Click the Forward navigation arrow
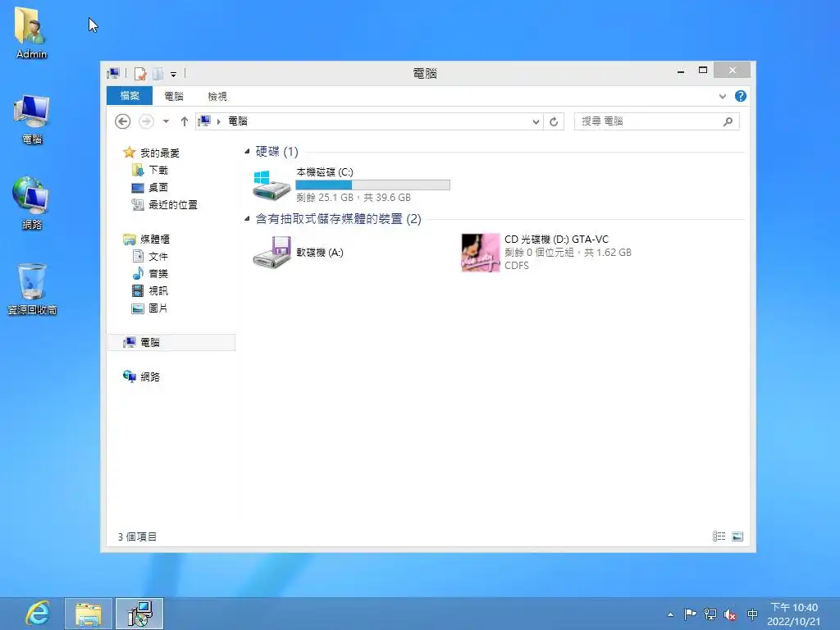 click(x=146, y=121)
